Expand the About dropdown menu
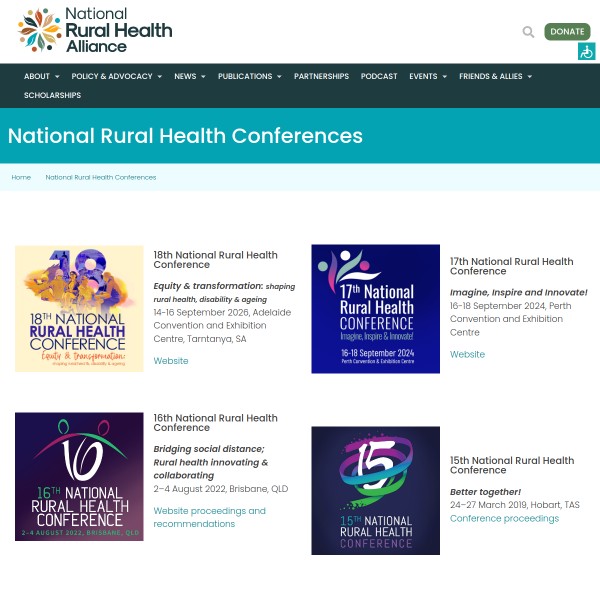Screen dimensions: 600x600 click(41, 76)
